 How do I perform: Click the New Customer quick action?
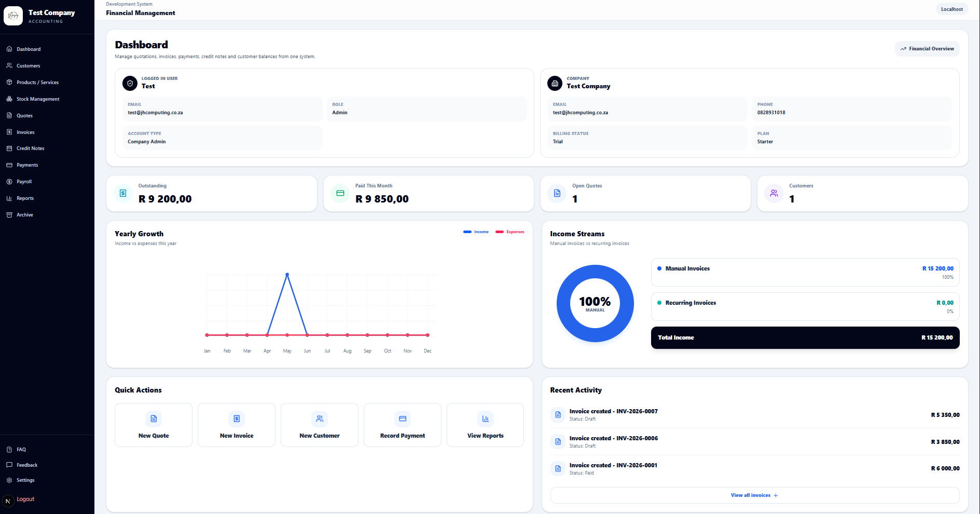pyautogui.click(x=320, y=425)
